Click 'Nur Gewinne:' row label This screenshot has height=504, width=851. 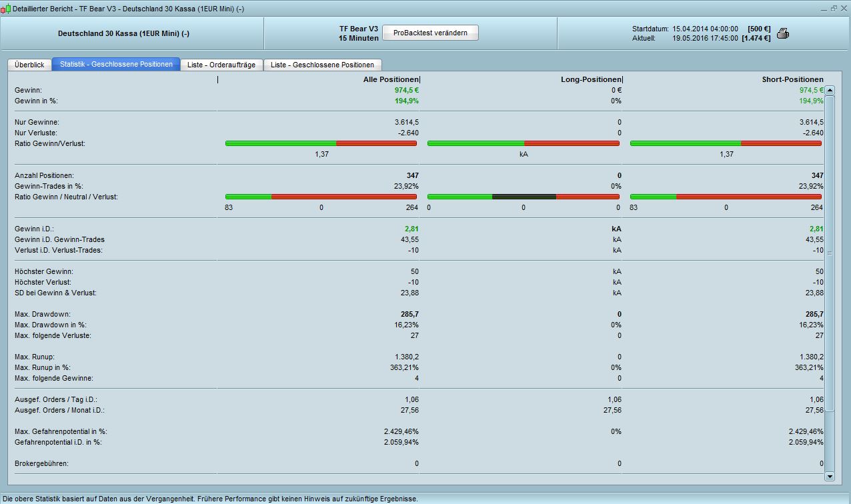[x=37, y=122]
